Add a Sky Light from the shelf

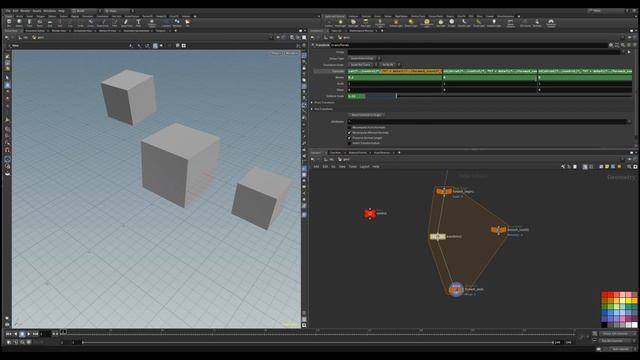pyautogui.click(x=441, y=23)
